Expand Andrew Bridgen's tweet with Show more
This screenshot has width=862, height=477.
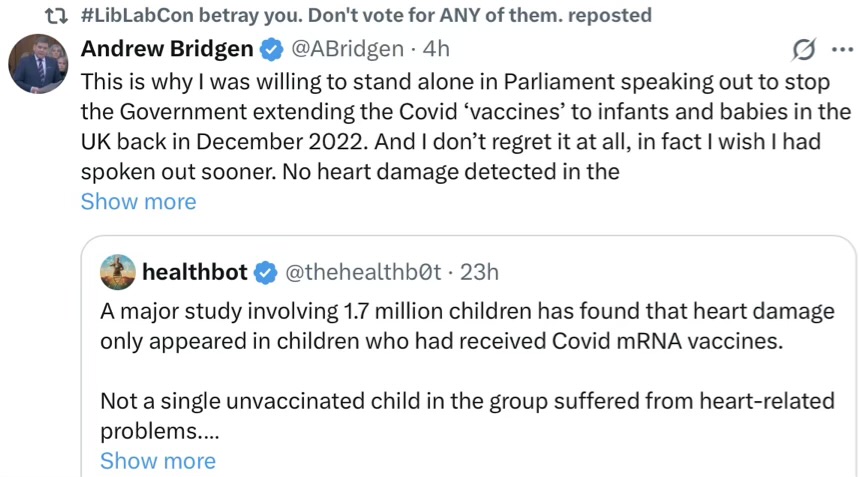(138, 202)
